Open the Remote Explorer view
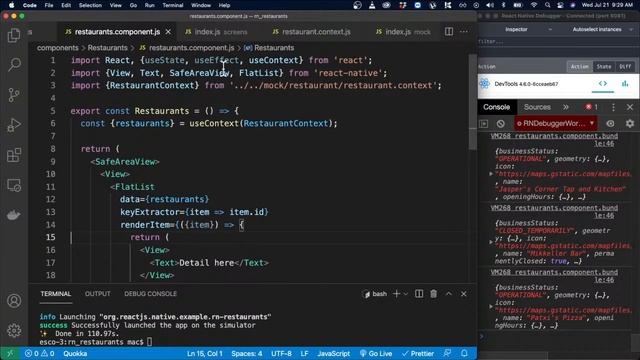Image resolution: width=640 pixels, height=360 pixels. [x=14, y=185]
